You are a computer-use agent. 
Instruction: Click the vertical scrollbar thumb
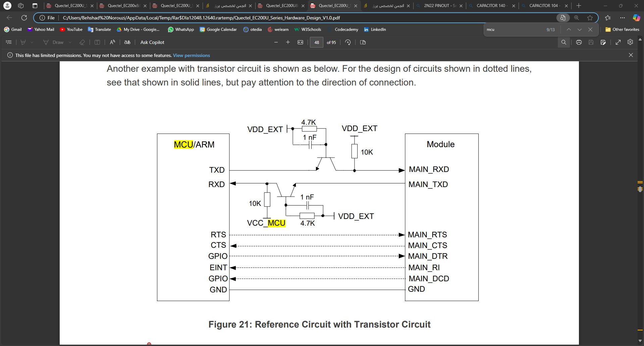pyautogui.click(x=640, y=189)
